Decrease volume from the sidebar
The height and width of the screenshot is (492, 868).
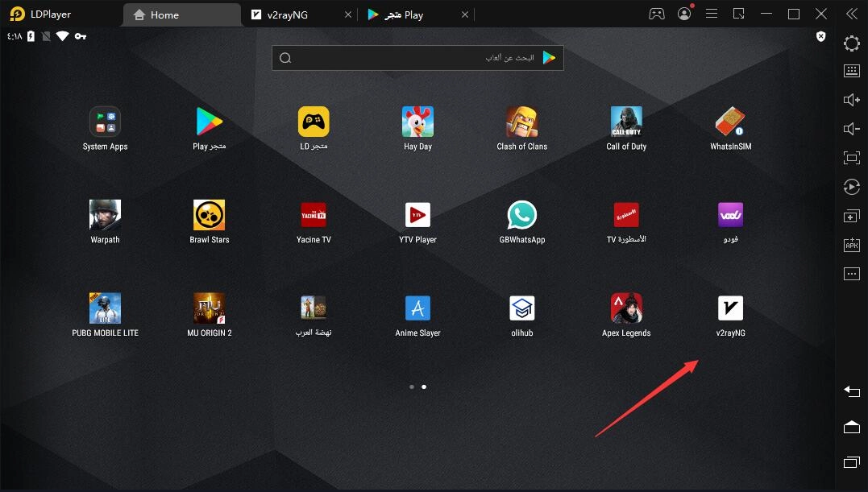pyautogui.click(x=851, y=129)
